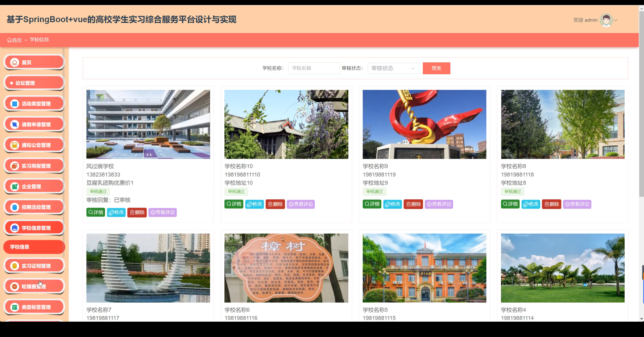
Task: Click the 通知公告管理 sidebar icon
Action: point(15,145)
